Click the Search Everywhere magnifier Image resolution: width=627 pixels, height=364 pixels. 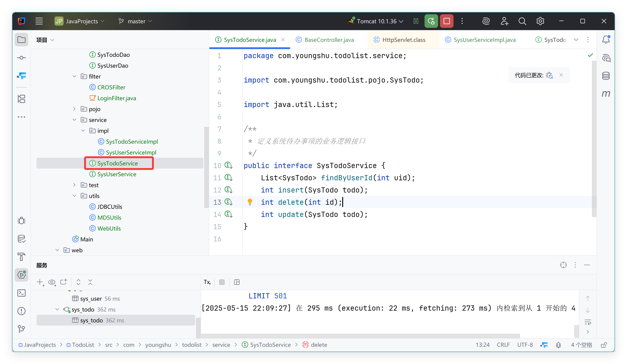522,21
